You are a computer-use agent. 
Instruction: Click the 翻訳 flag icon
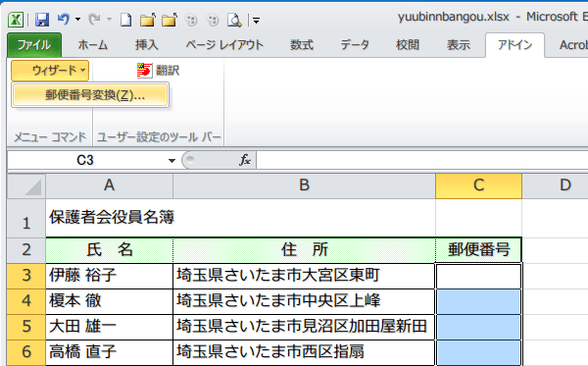(x=145, y=71)
